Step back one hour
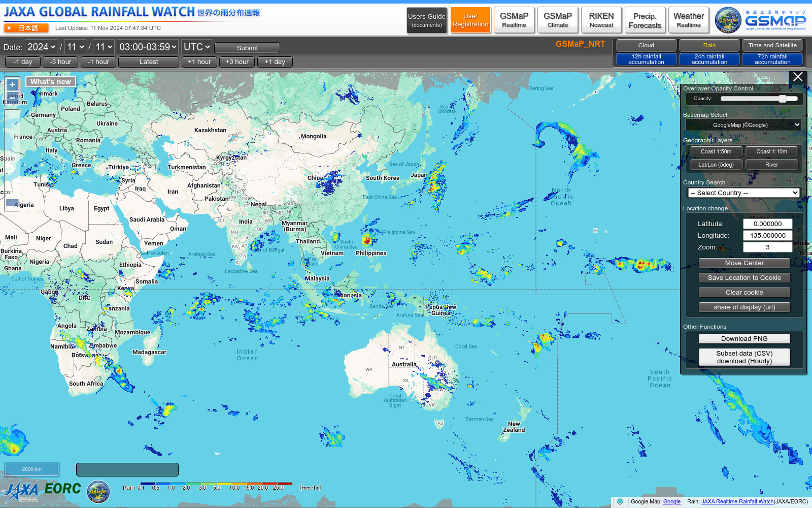Viewport: 812px width, 508px height. click(98, 62)
